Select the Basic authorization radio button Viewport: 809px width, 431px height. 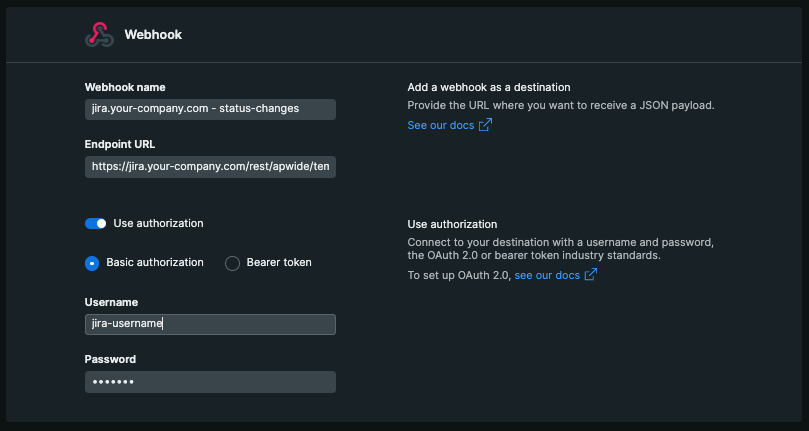[x=92, y=263]
